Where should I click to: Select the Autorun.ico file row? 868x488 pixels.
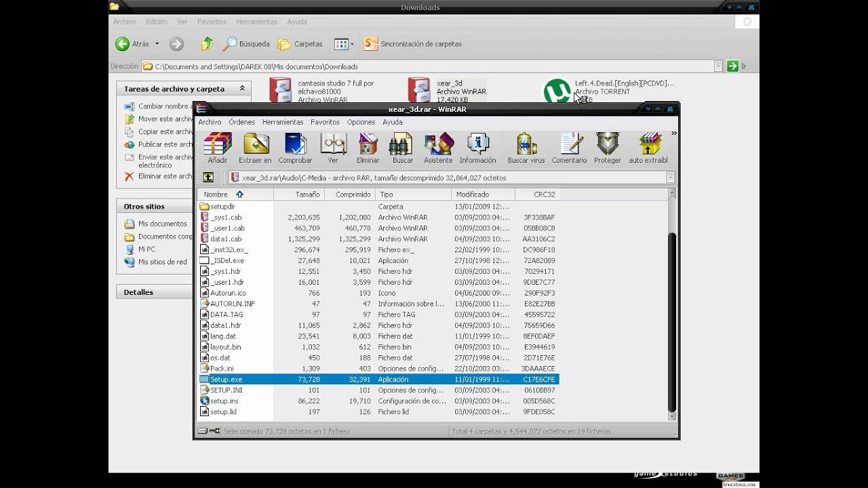coord(378,293)
